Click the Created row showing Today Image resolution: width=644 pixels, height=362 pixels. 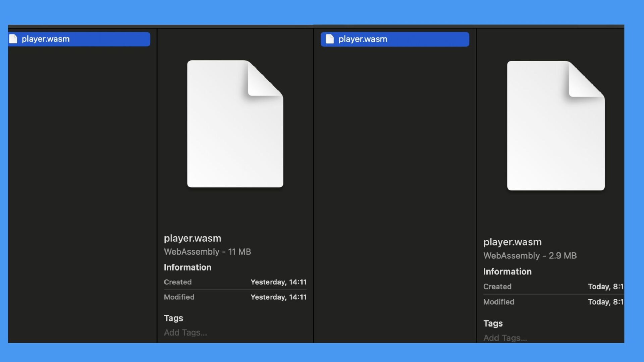coord(553,287)
